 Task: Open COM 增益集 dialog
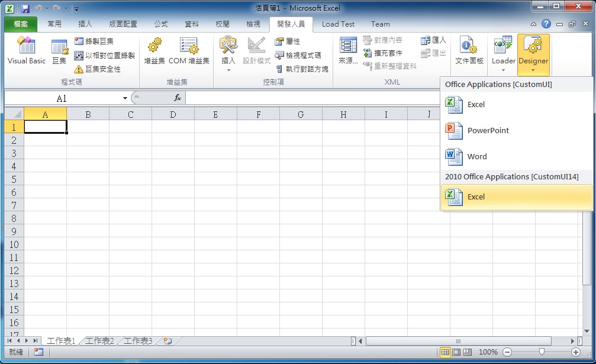189,50
